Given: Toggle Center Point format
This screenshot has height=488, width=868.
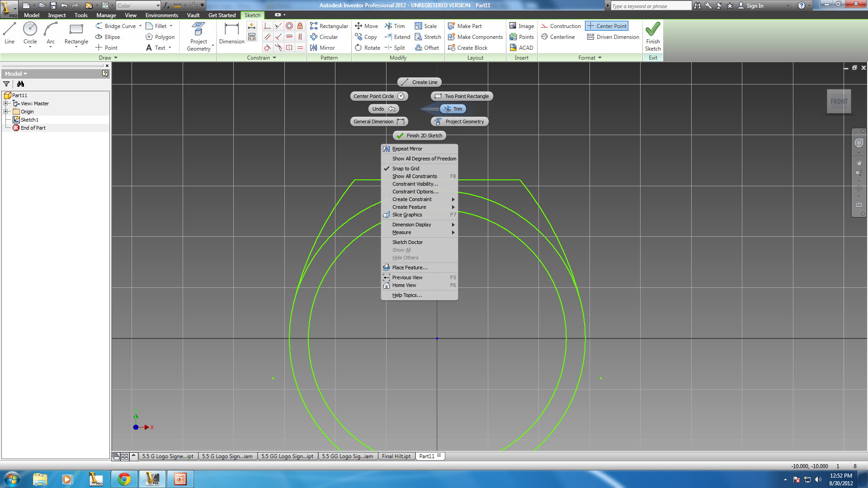Looking at the screenshot, I should coord(607,26).
